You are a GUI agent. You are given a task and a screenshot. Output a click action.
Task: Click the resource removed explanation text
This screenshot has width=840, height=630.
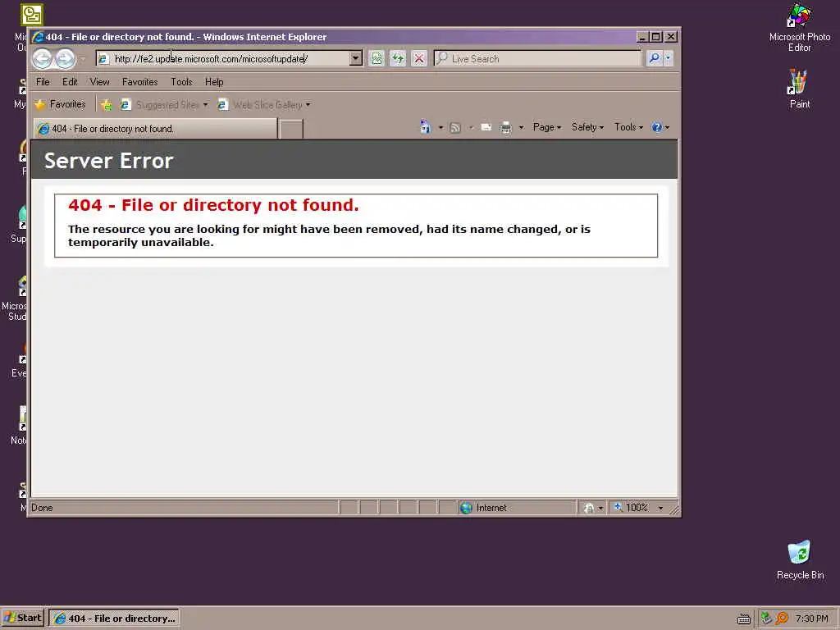pos(329,235)
